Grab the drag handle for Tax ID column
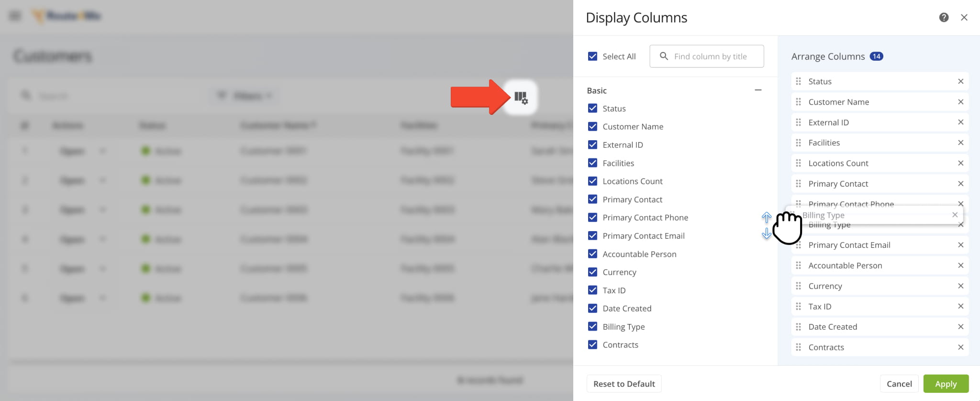Screen dimensions: 980x401 coord(798,306)
